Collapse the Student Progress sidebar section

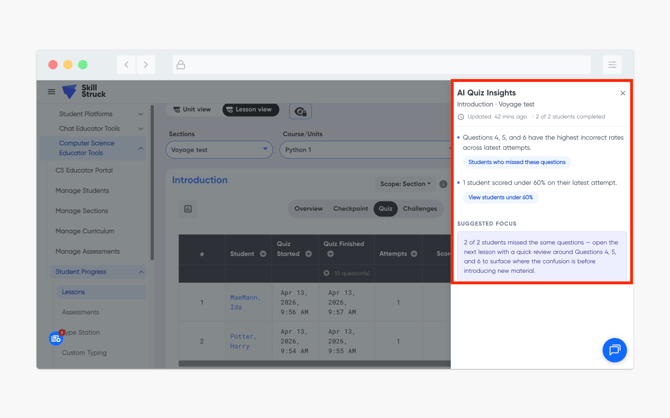[x=141, y=272]
